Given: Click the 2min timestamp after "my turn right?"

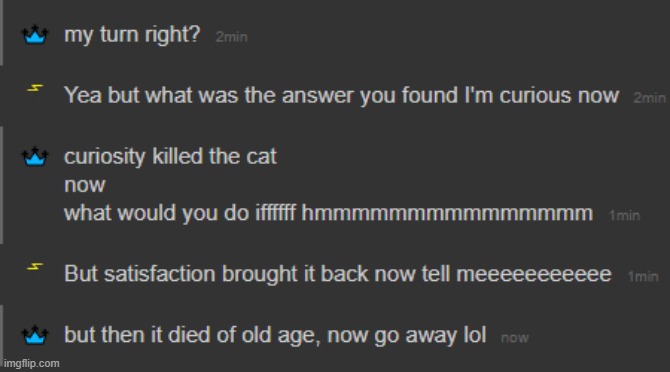Looking at the screenshot, I should (232, 37).
